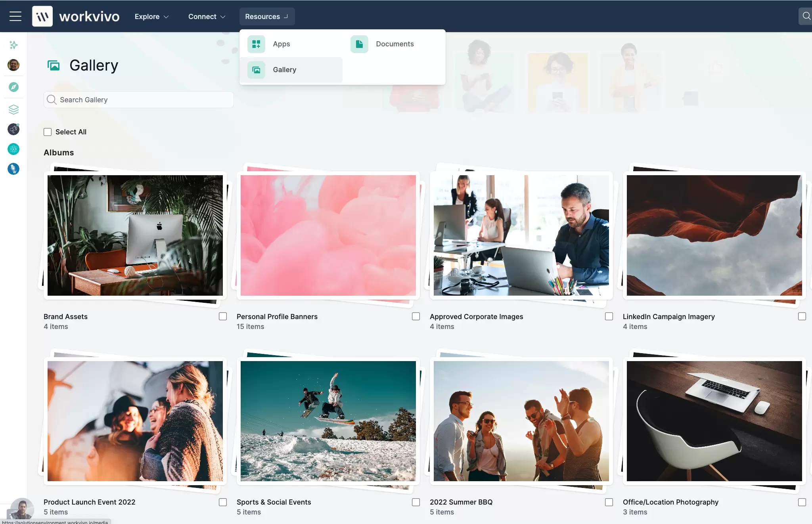Choose Documents from Resources menu

pyautogui.click(x=395, y=44)
